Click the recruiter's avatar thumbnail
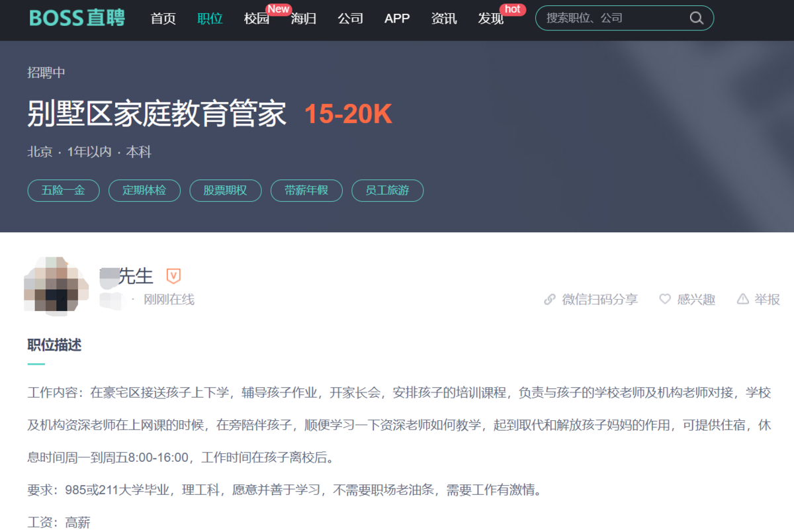 pos(56,286)
